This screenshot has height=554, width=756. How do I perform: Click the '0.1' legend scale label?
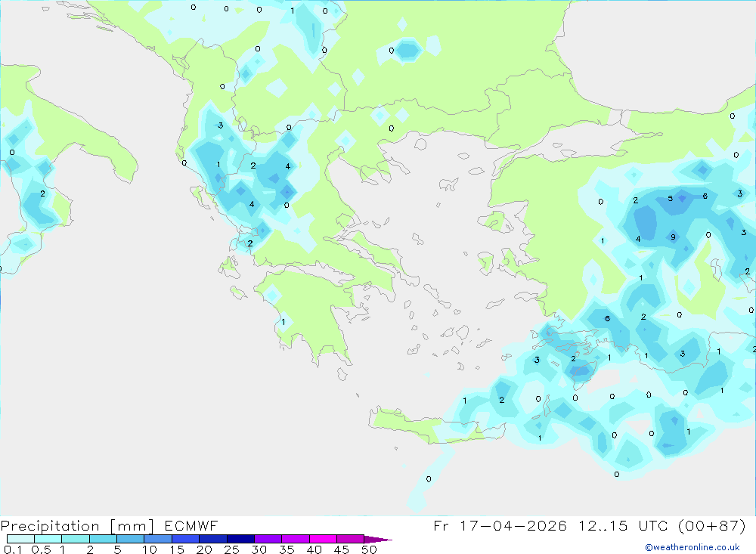[x=13, y=549]
